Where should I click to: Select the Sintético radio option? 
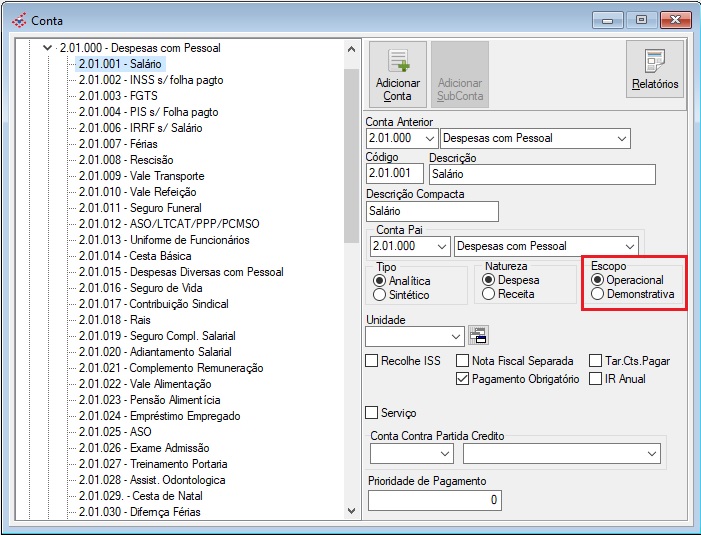tap(380, 295)
